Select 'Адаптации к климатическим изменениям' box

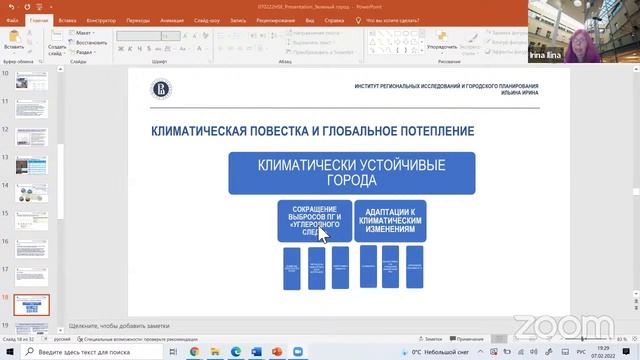point(390,221)
